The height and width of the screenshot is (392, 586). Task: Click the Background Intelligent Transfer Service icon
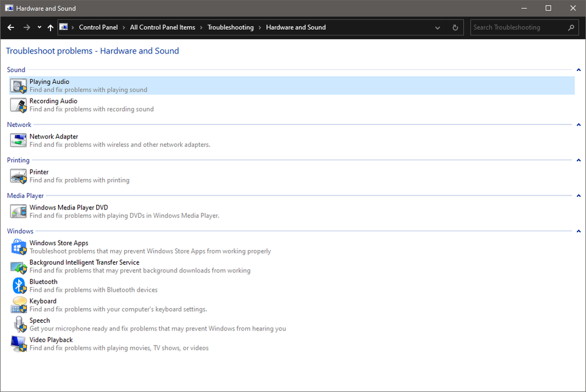tap(18, 266)
